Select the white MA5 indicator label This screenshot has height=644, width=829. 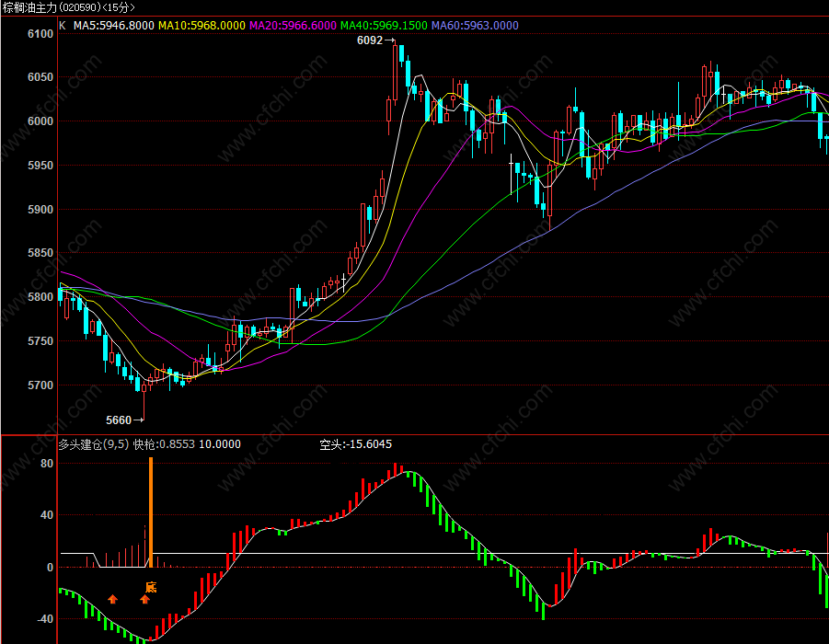pos(114,26)
